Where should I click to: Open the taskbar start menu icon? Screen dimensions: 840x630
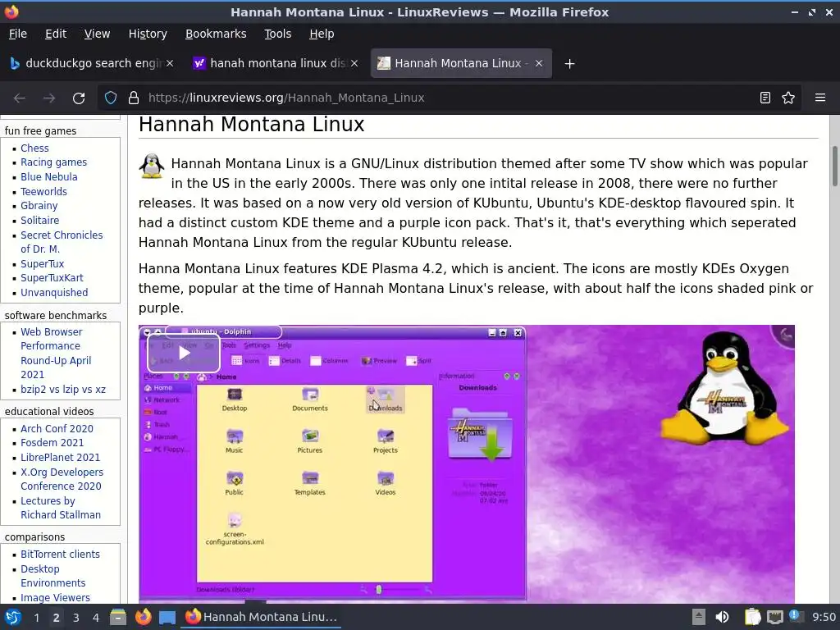click(13, 617)
